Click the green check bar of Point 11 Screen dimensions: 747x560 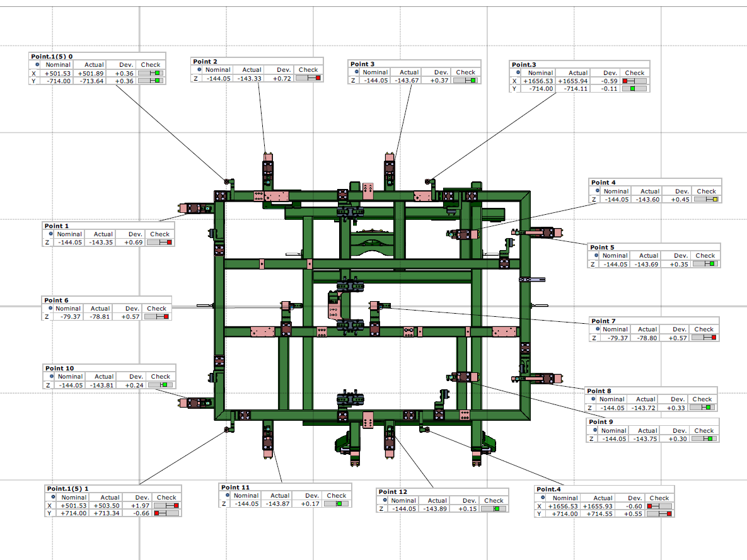336,504
